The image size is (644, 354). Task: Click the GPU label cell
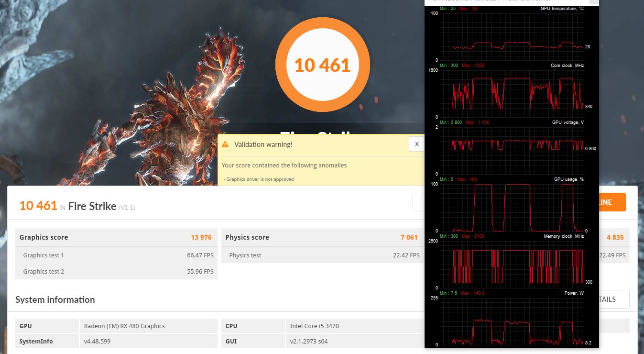pos(47,326)
